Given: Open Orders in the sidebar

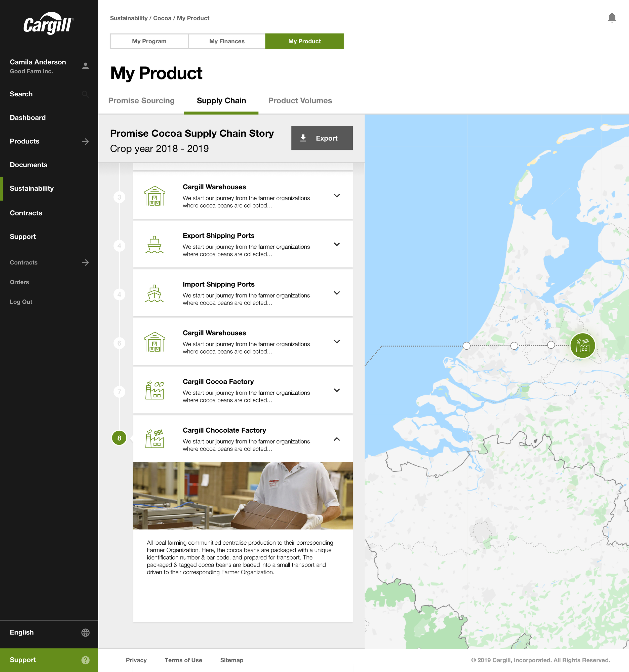Looking at the screenshot, I should [19, 282].
